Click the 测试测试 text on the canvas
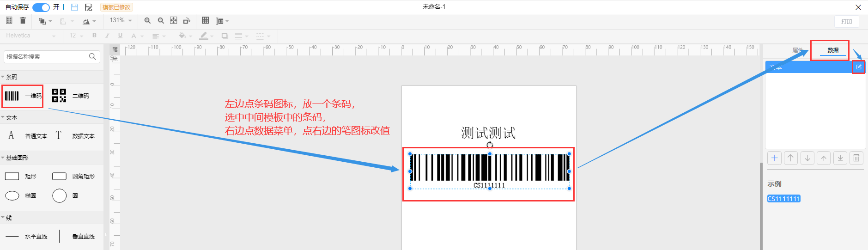The image size is (868, 250). point(488,133)
